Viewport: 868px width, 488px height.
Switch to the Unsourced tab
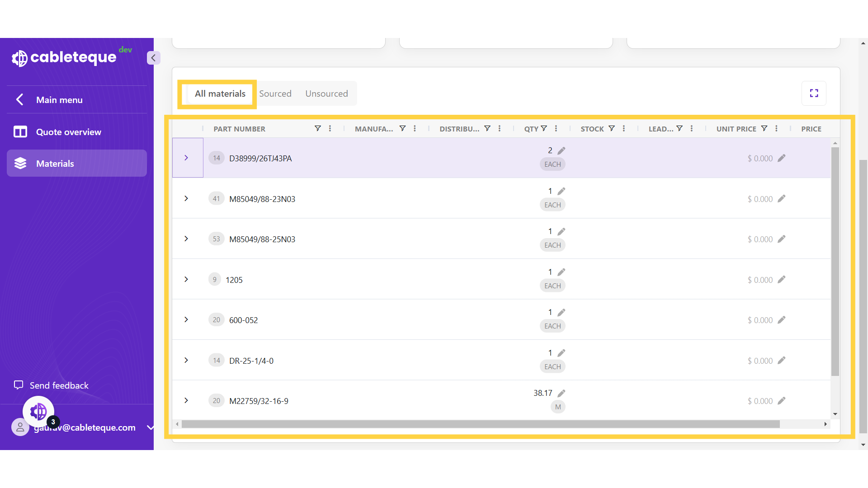point(326,94)
